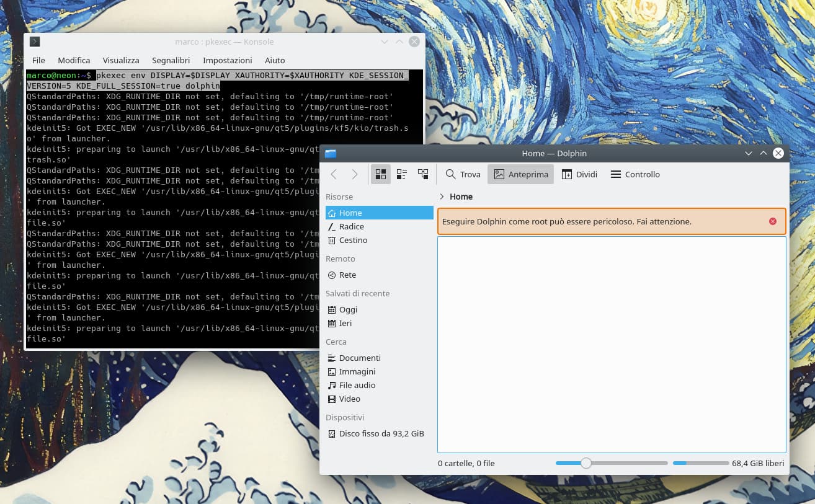Click the warning text about running as root

pos(567,221)
